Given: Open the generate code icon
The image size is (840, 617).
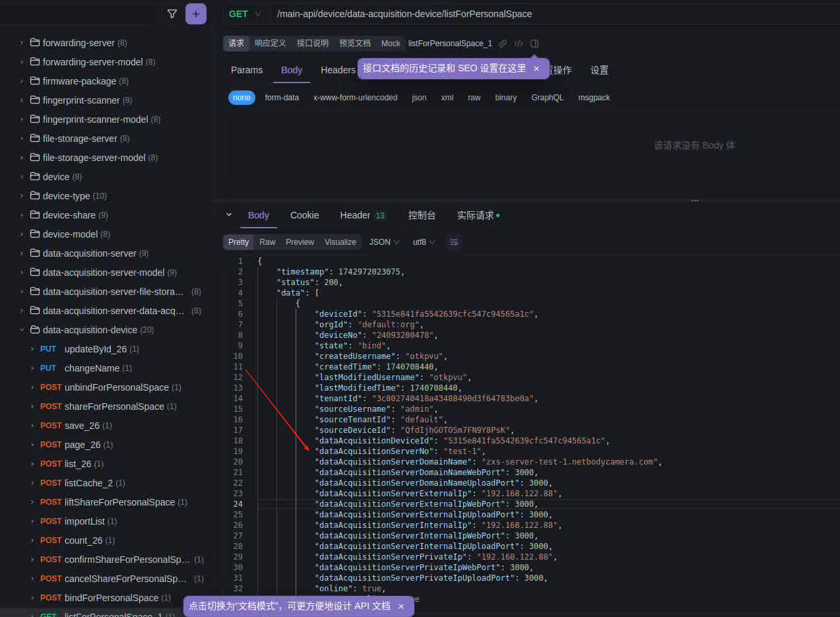Looking at the screenshot, I should point(519,44).
